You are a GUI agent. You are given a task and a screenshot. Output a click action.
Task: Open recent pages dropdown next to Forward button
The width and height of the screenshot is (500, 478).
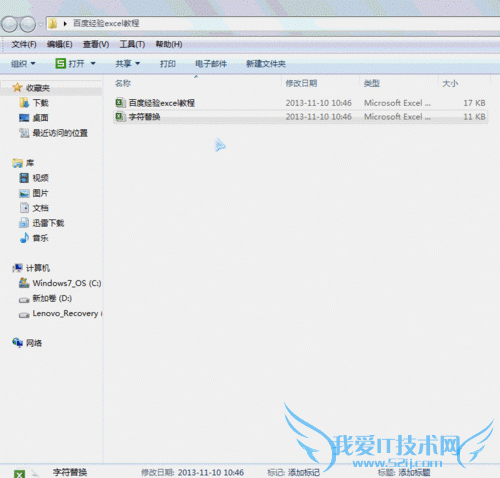41,24
